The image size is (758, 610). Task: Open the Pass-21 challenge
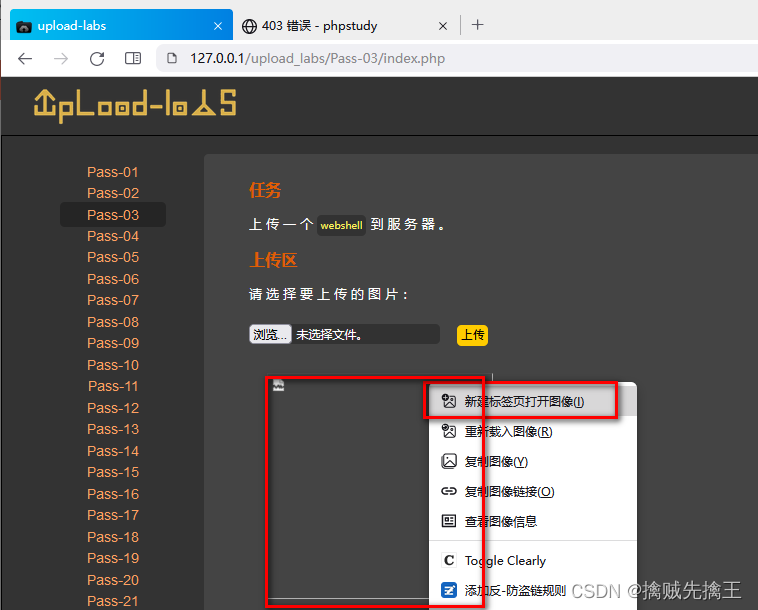click(113, 601)
